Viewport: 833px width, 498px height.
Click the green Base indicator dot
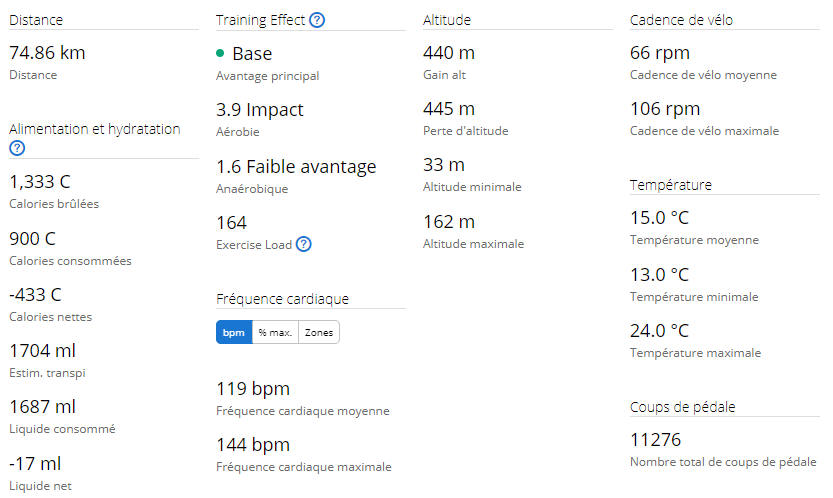220,53
